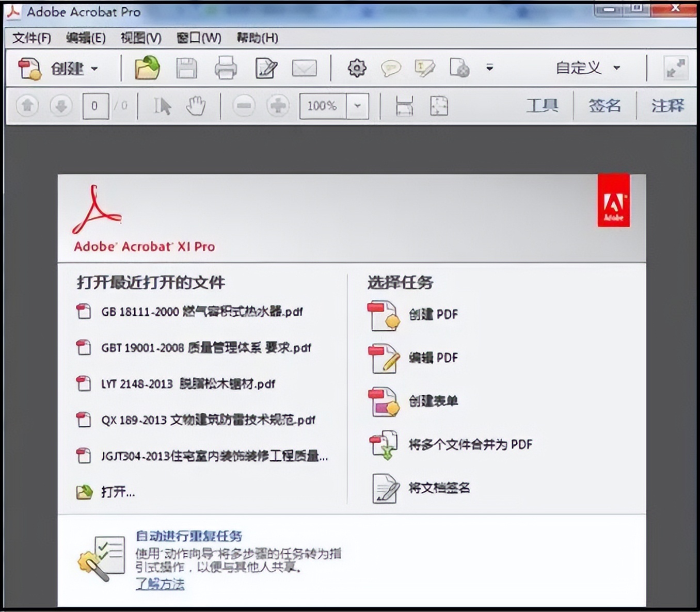The height and width of the screenshot is (612, 700).
Task: Choose the 将多个文件合并为 PDF task
Action: pos(470,444)
